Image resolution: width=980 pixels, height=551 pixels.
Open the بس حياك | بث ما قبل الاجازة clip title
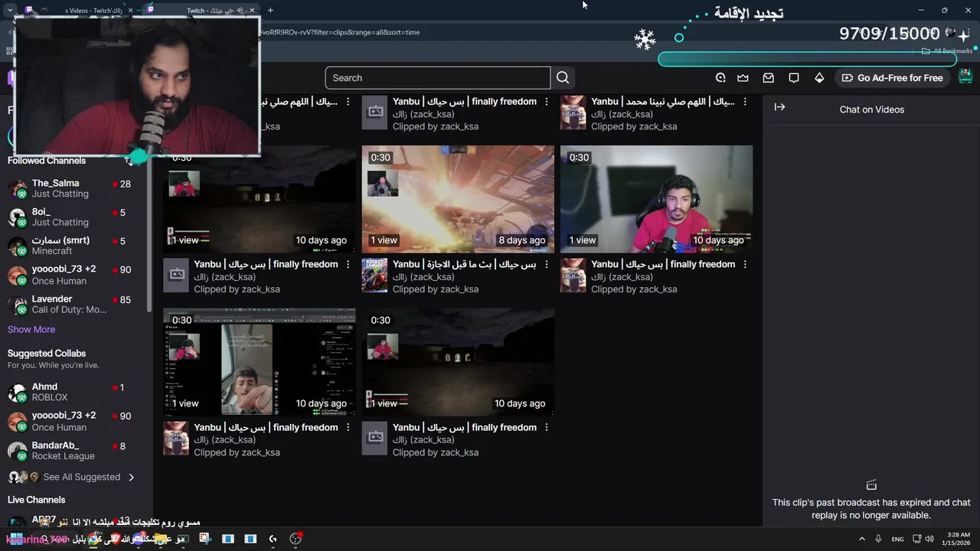[x=464, y=264]
